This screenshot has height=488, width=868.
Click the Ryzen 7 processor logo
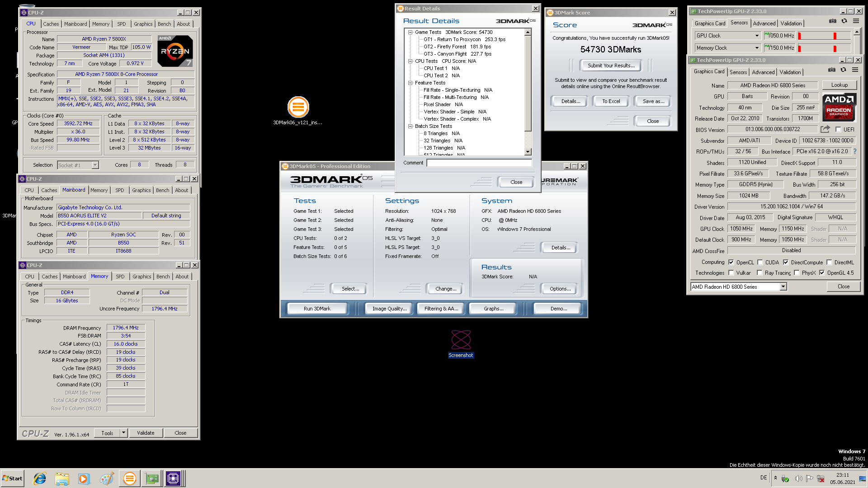click(x=175, y=51)
